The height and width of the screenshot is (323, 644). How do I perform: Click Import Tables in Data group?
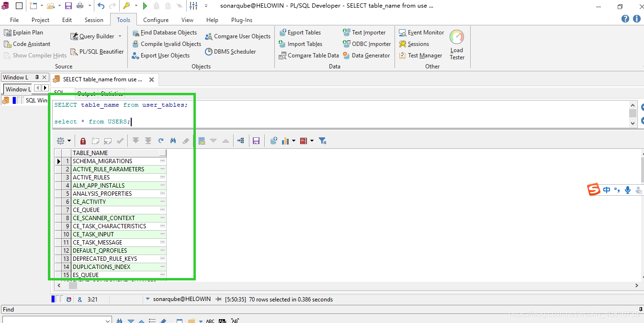(x=301, y=44)
